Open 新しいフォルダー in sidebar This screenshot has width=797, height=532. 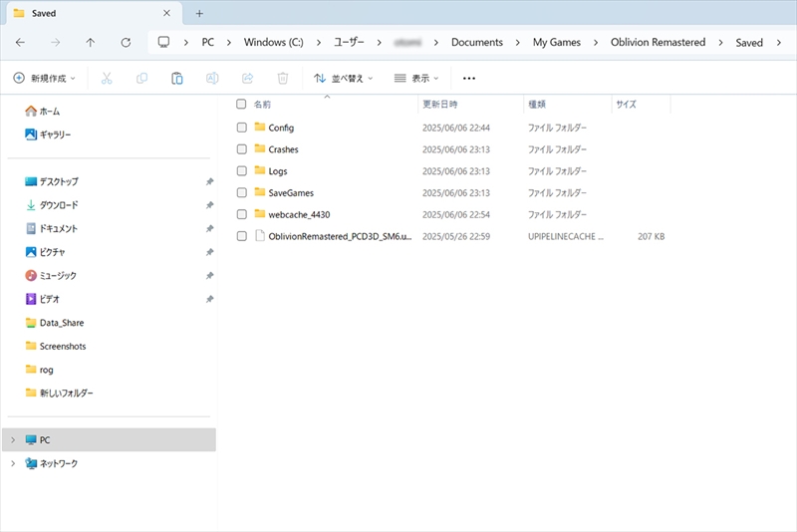coord(59,393)
